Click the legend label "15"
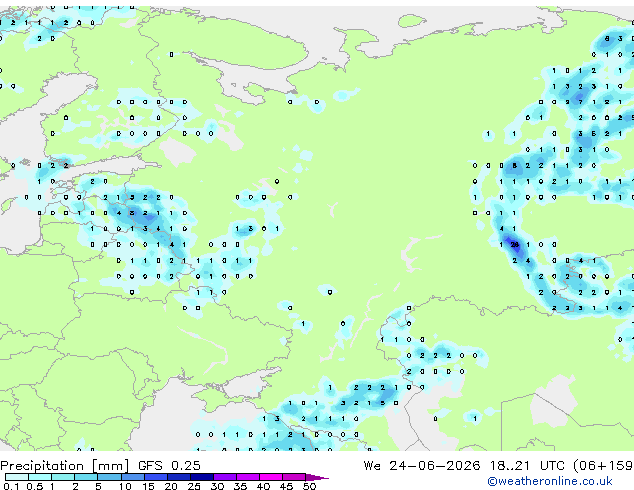Screen dimensions: 634x490 (148, 486)
